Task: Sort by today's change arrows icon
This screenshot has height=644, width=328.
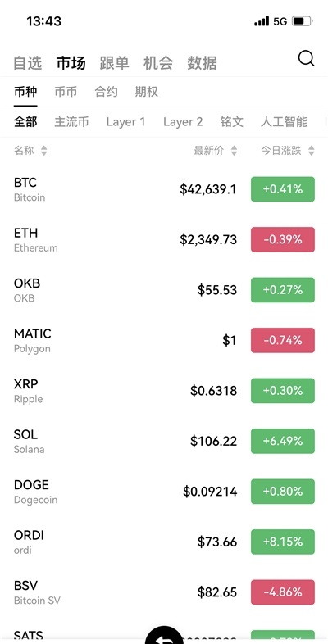Action: click(311, 151)
